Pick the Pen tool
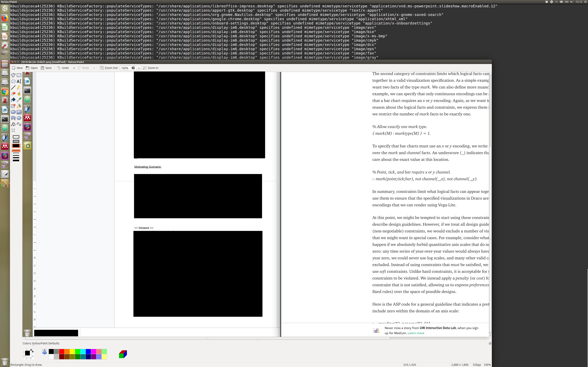 (x=19, y=87)
